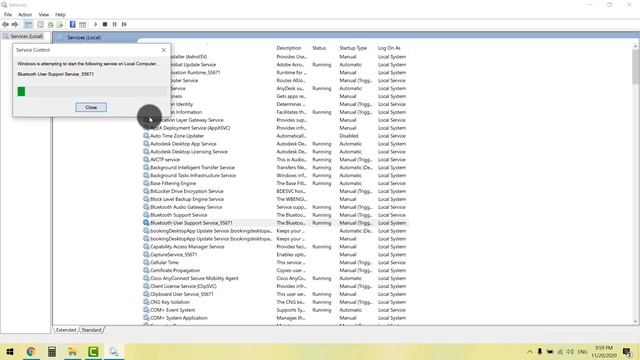Select Cisco AnyConnect Secure Mobility Agent row
The width and height of the screenshot is (640, 360).
[276, 278]
